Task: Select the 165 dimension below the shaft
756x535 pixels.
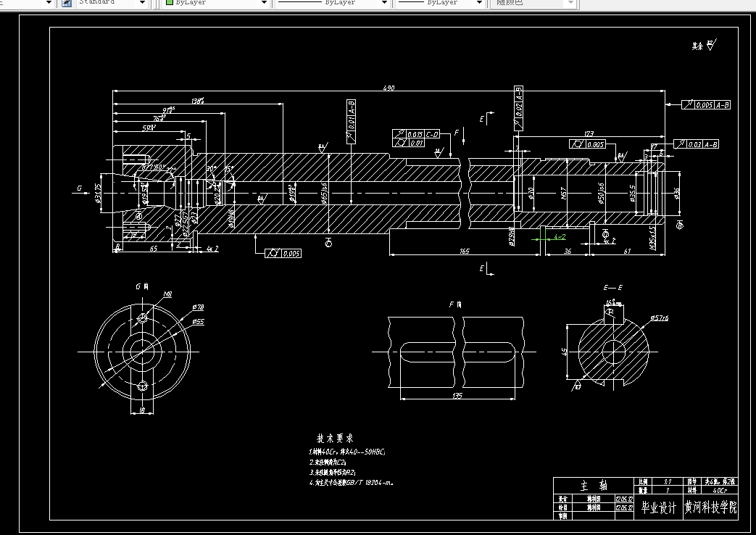Action: click(465, 251)
